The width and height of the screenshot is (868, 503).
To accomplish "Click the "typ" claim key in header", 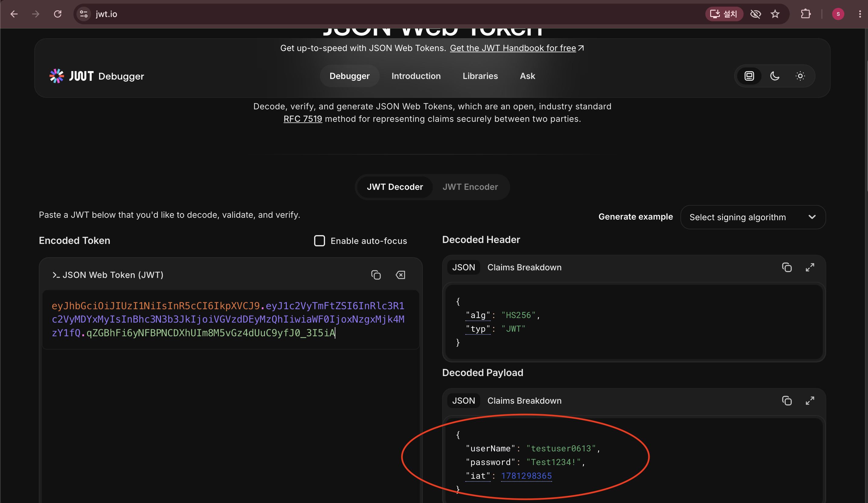I will 478,329.
